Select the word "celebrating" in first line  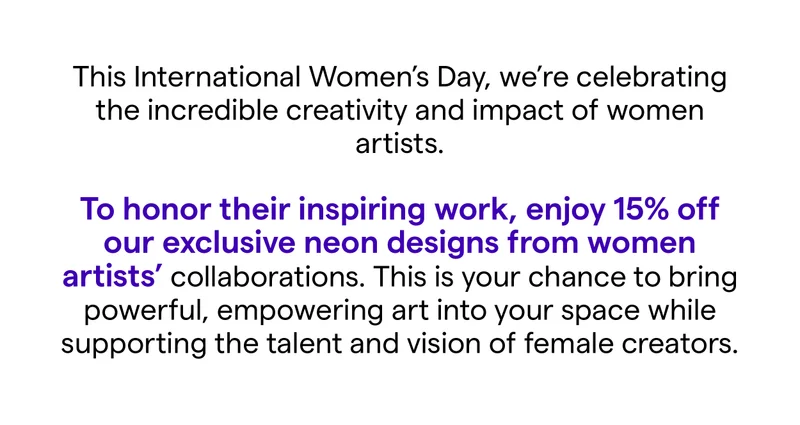[652, 78]
